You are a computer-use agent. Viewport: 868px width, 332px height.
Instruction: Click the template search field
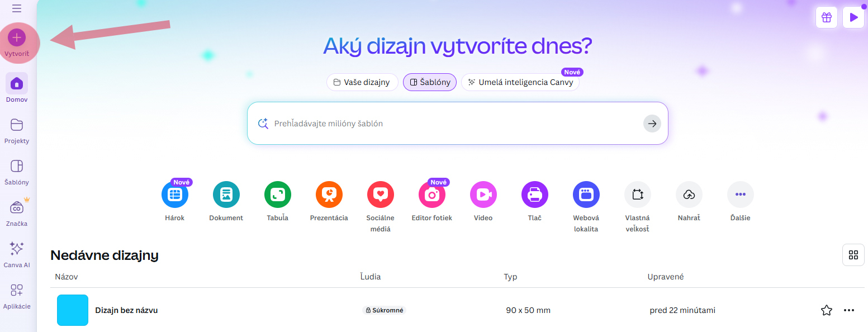457,124
